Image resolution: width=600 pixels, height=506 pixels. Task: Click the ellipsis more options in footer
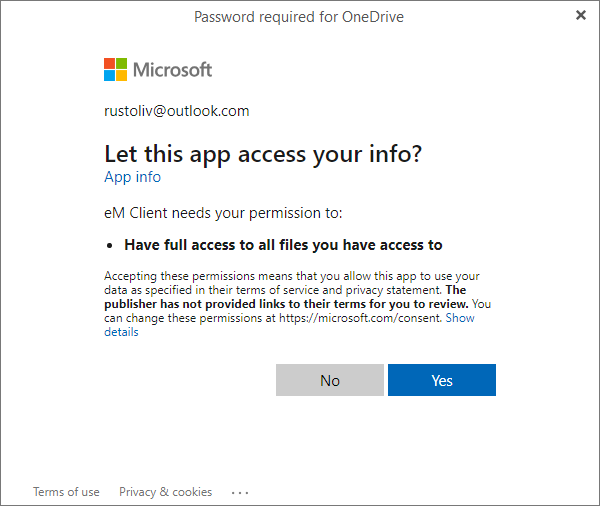239,492
